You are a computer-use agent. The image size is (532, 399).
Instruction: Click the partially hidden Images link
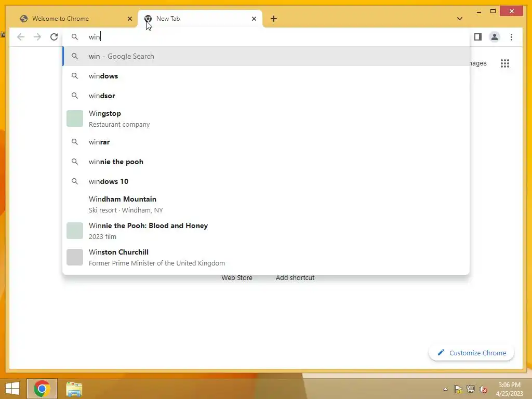tap(478, 63)
